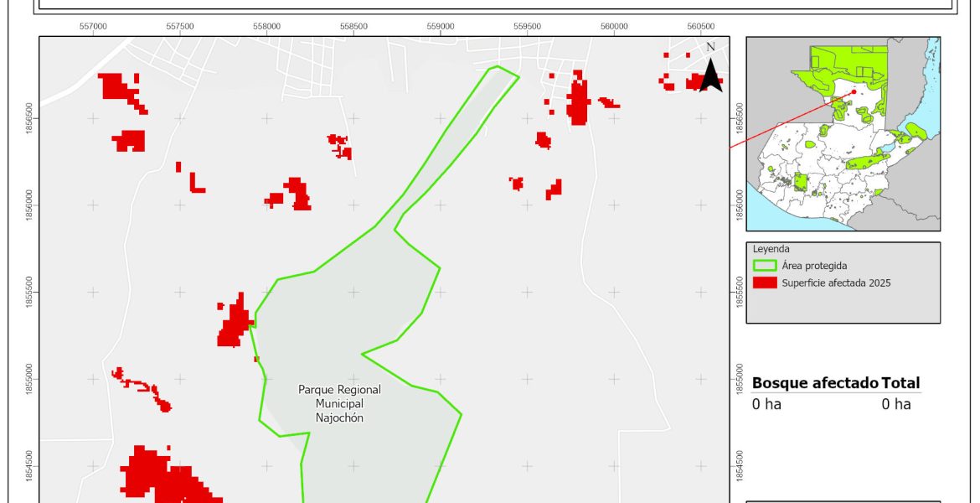Click the 558000 coordinate label on top axis
Image resolution: width=980 pixels, height=503 pixels.
(x=266, y=27)
